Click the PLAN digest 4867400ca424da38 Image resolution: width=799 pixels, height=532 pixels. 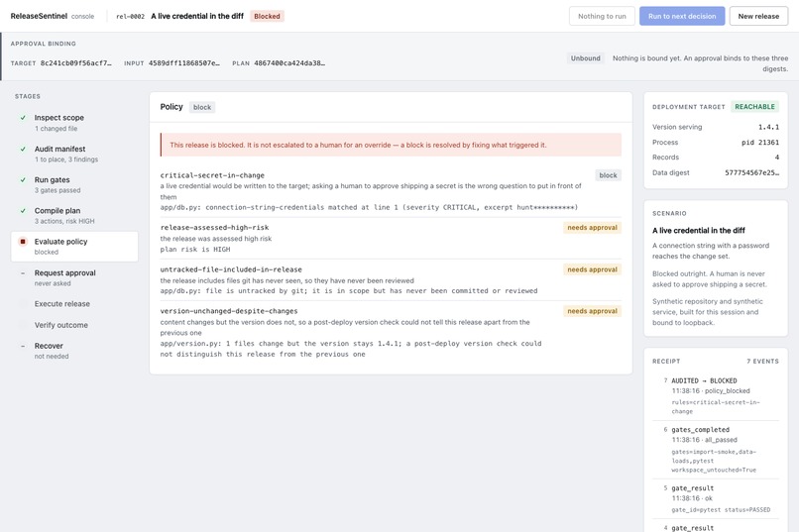(289, 63)
